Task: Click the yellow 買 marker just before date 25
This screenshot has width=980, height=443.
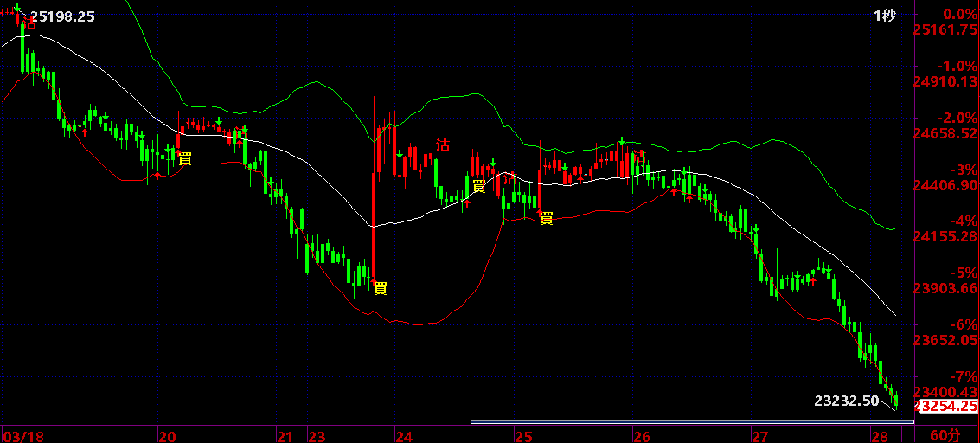Action: [478, 185]
